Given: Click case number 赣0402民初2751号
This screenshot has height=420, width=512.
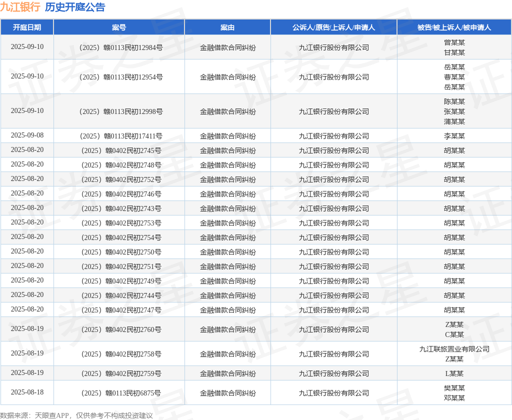Looking at the screenshot, I should (121, 266).
